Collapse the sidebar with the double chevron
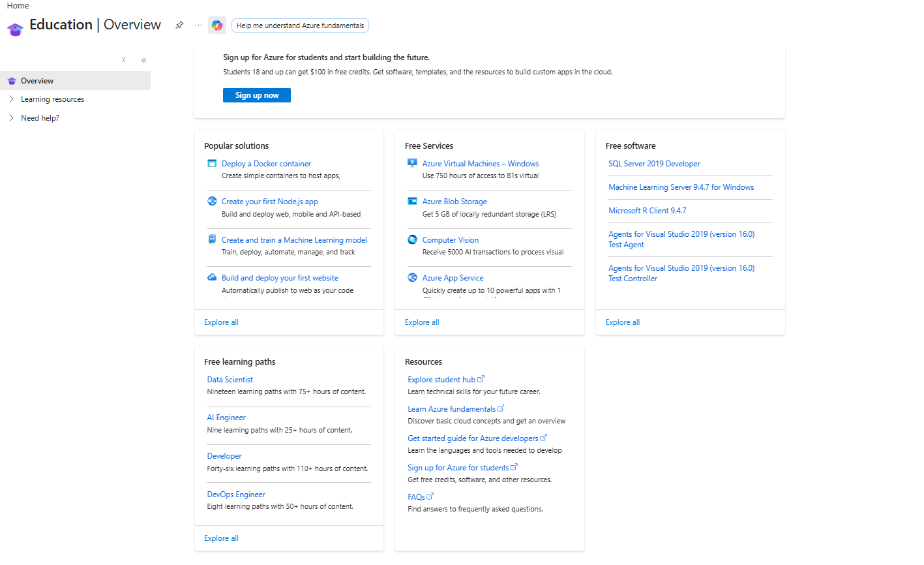The height and width of the screenshot is (565, 924). click(x=143, y=60)
